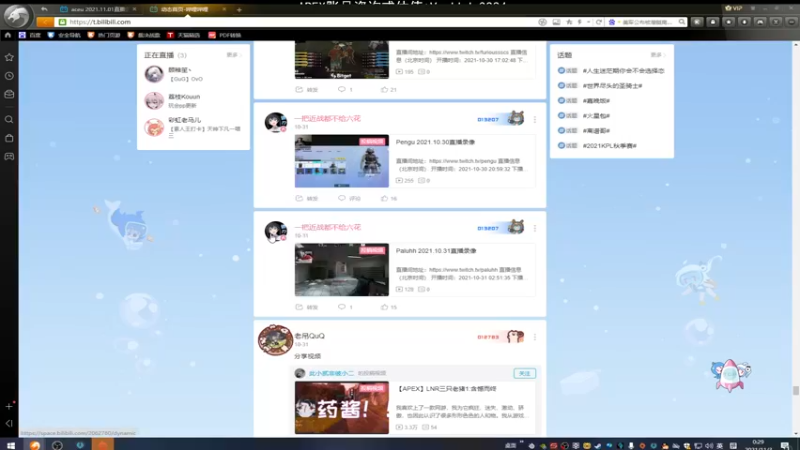This screenshot has height=450, width=800.
Task: Click the favorite star icon in the address bar
Action: (569, 22)
